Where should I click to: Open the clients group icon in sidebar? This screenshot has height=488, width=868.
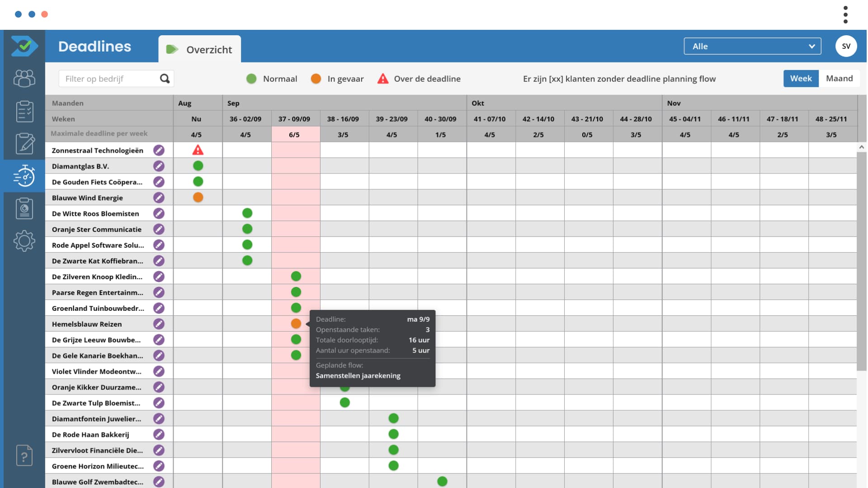(x=24, y=79)
